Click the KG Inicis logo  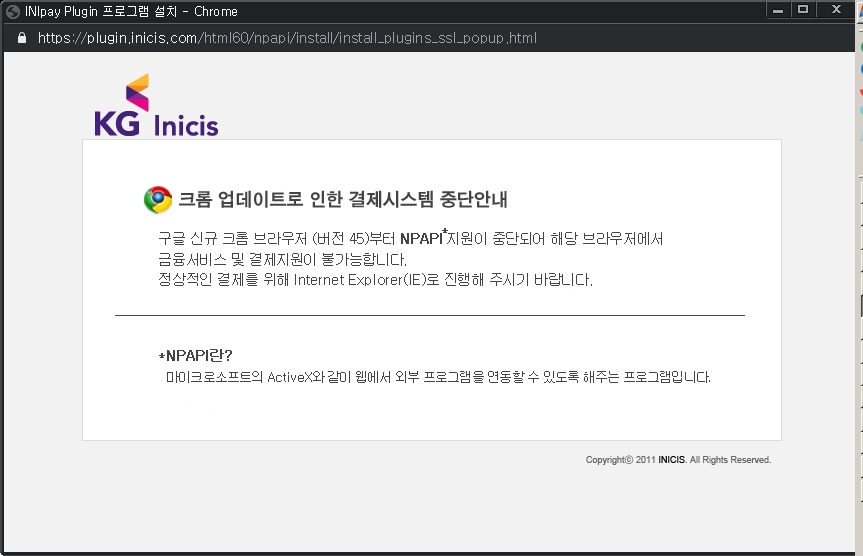coord(156,105)
